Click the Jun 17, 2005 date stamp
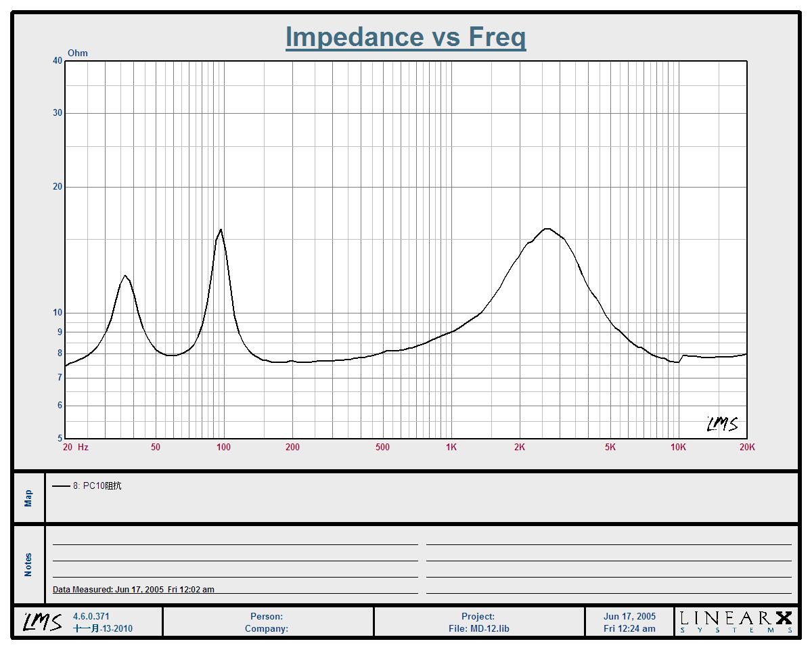This screenshot has height=650, width=812. click(629, 616)
